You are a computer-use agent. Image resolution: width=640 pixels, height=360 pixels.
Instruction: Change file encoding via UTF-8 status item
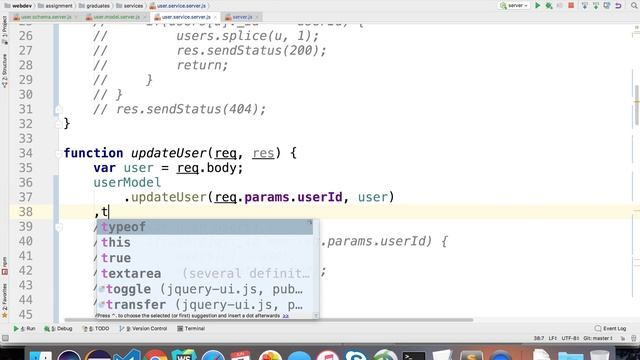pyautogui.click(x=570, y=338)
